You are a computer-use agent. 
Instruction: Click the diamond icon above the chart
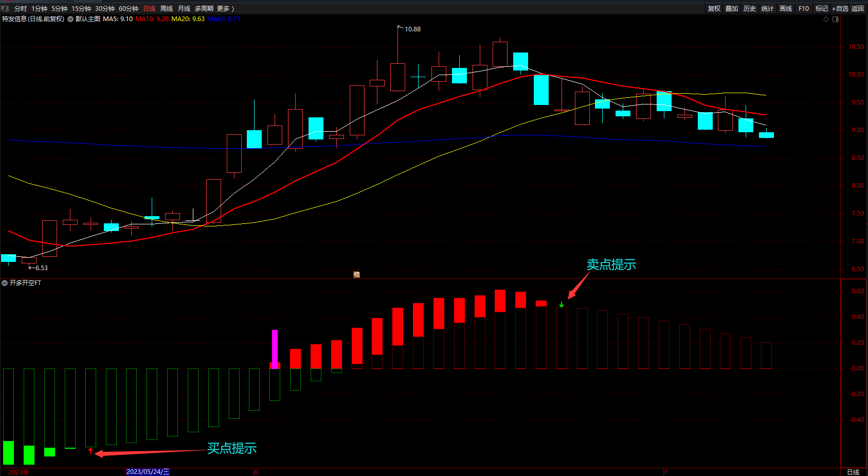pyautogui.click(x=826, y=20)
